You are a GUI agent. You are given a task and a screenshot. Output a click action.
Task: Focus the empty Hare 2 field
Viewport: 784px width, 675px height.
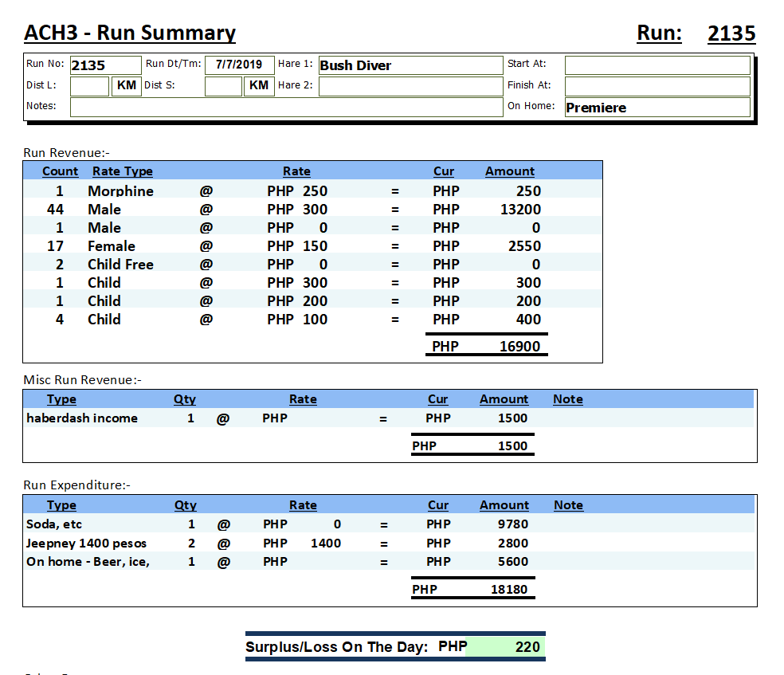point(410,86)
